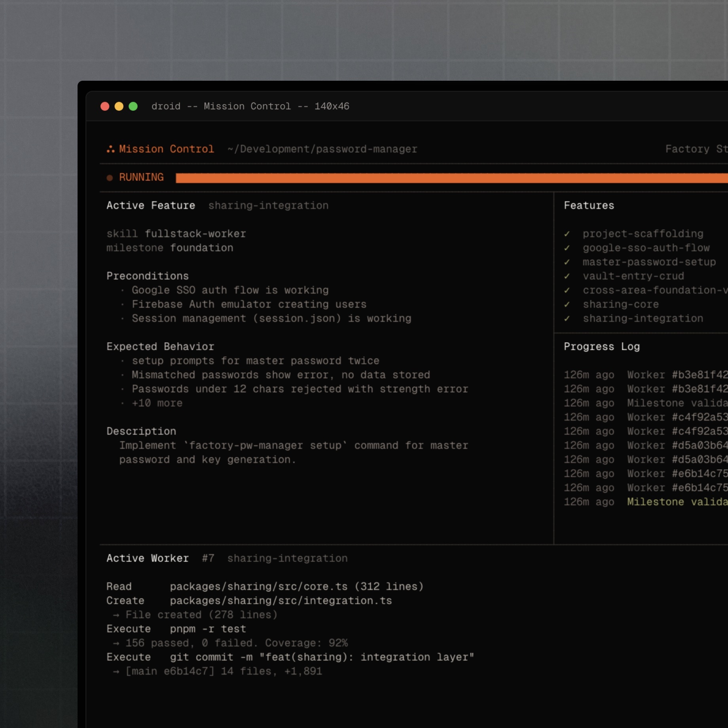This screenshot has width=728, height=728.
Task: Expand the '+10 more' expected behaviors
Action: [x=157, y=403]
